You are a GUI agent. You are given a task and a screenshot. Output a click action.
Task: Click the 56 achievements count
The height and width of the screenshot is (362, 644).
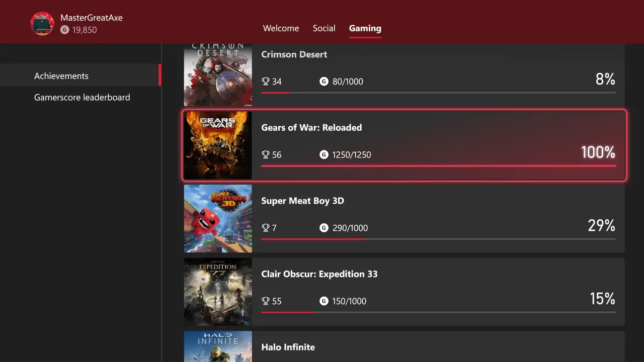pyautogui.click(x=277, y=155)
